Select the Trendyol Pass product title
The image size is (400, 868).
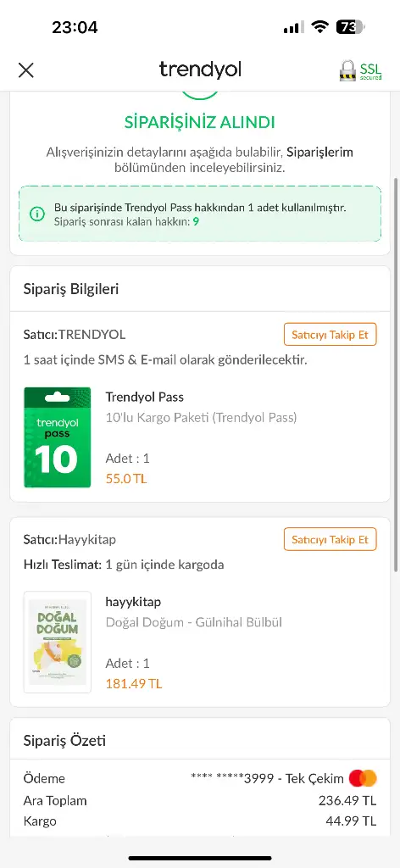pos(144,397)
